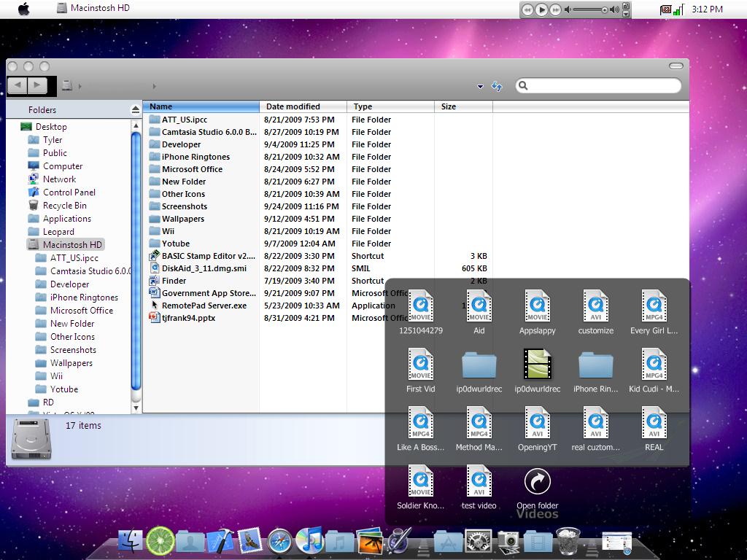
Task: Open System Preferences gears in the dock
Action: pos(479,542)
